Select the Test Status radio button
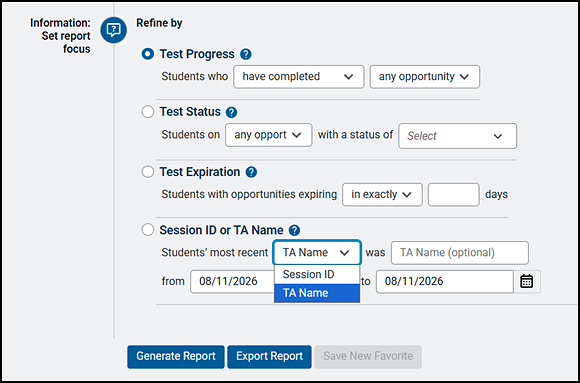 (x=148, y=112)
